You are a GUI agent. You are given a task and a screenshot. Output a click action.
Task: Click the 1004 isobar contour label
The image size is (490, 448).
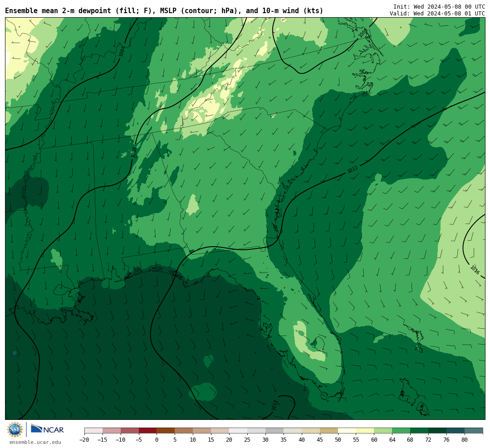click(x=122, y=51)
